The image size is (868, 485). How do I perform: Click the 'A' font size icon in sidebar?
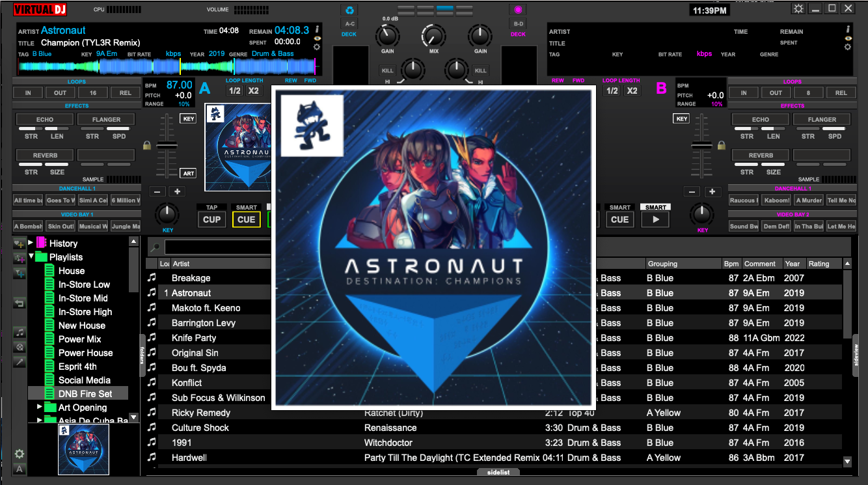[20, 469]
